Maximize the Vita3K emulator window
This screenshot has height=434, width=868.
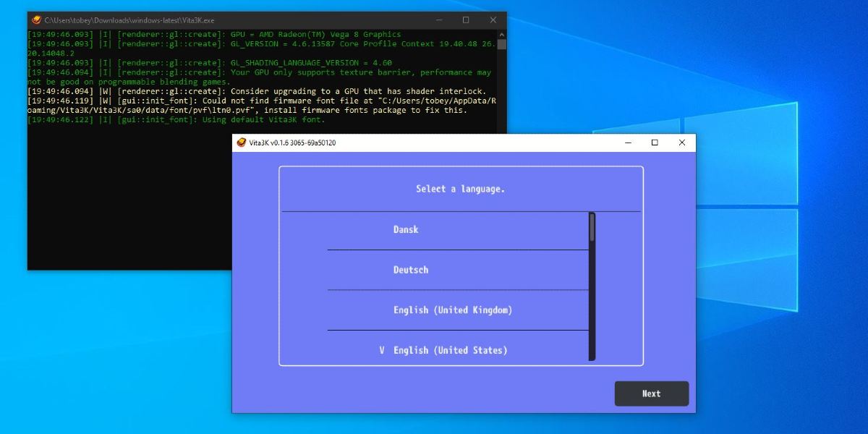click(655, 142)
